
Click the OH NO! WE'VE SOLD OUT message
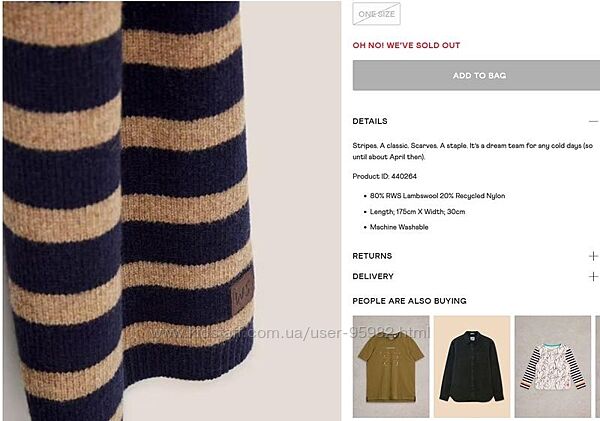[406, 45]
